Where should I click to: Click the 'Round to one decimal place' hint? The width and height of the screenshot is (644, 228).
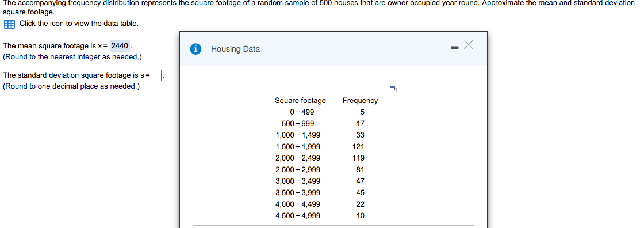click(71, 86)
